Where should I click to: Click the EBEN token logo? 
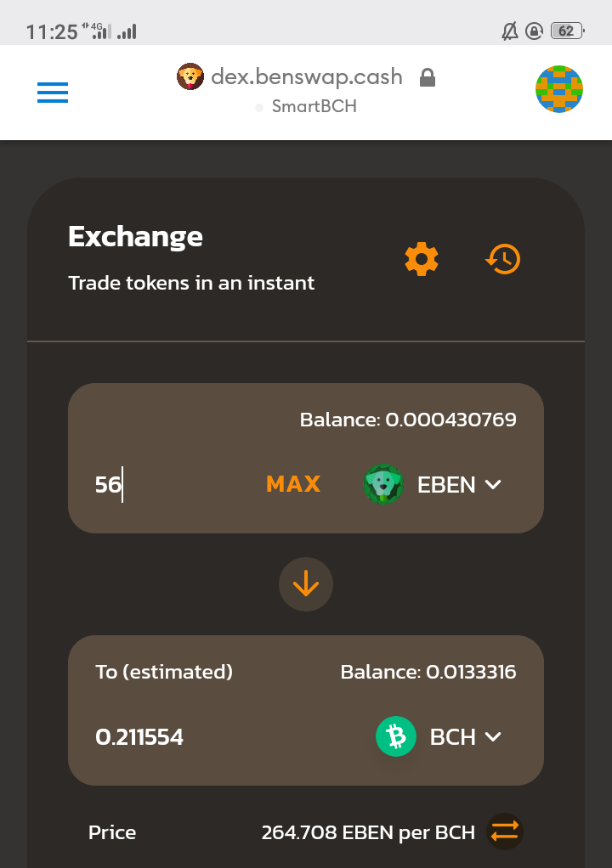pos(382,484)
